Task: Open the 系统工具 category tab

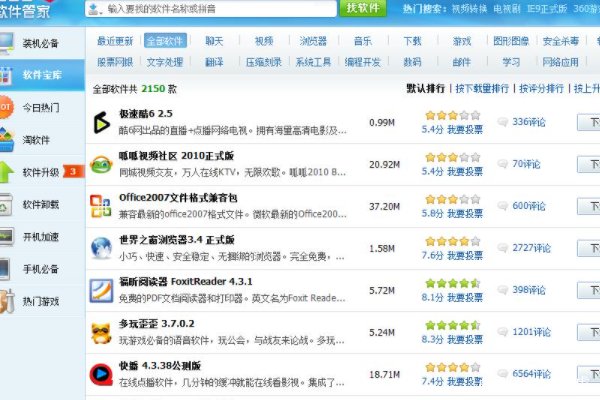Action: 313,62
